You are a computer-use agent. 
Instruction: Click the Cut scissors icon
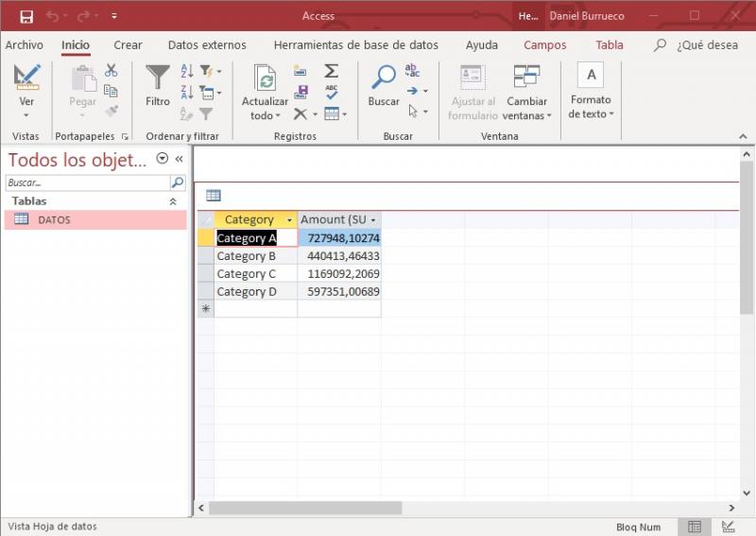click(x=112, y=71)
